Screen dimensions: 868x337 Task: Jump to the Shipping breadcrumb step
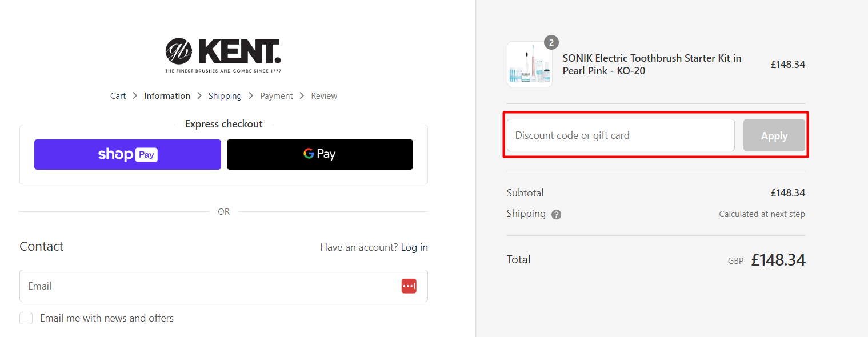(x=225, y=96)
